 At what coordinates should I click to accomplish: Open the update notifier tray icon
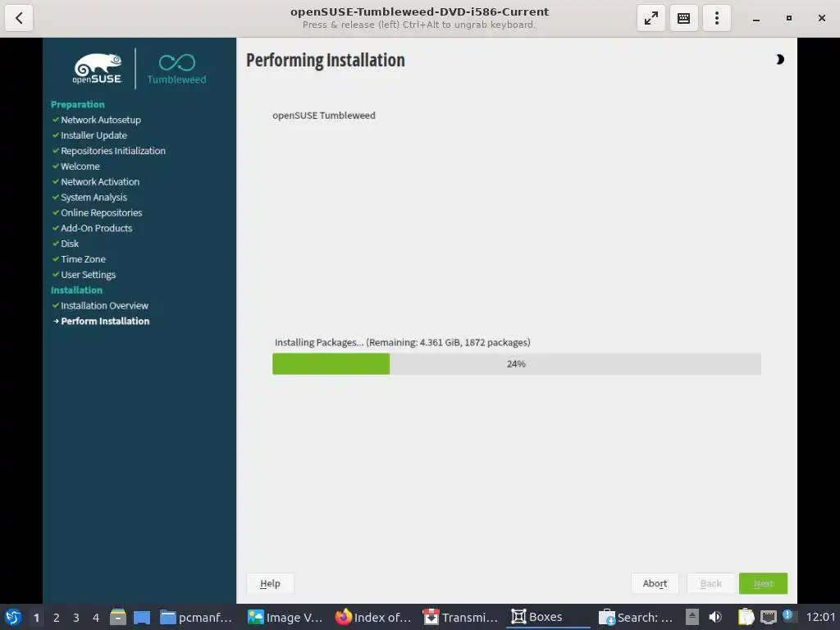788,615
